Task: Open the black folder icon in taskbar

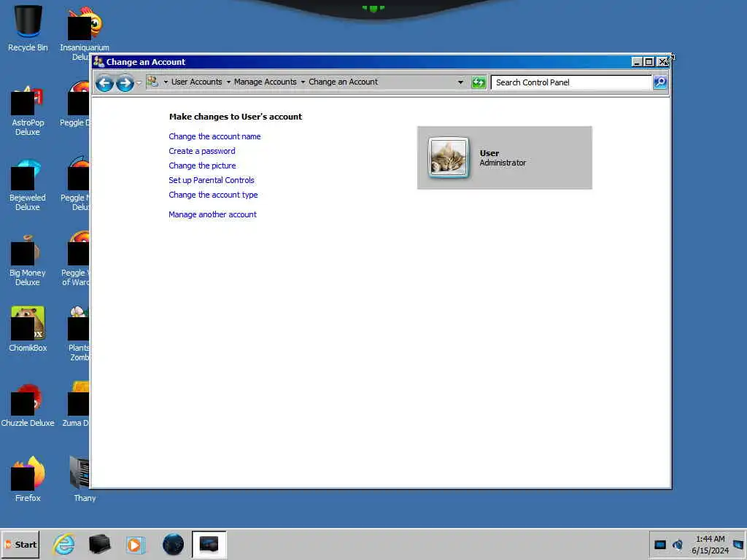Action: (99, 544)
